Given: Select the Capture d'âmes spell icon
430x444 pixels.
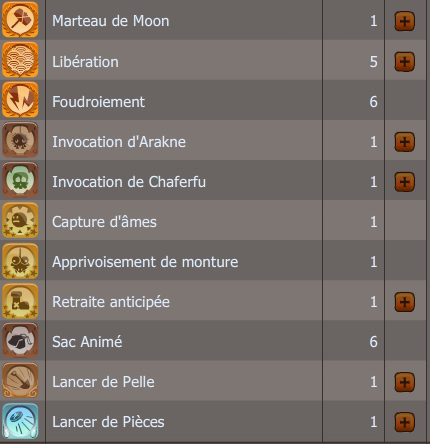Looking at the screenshot, I should click(x=20, y=220).
